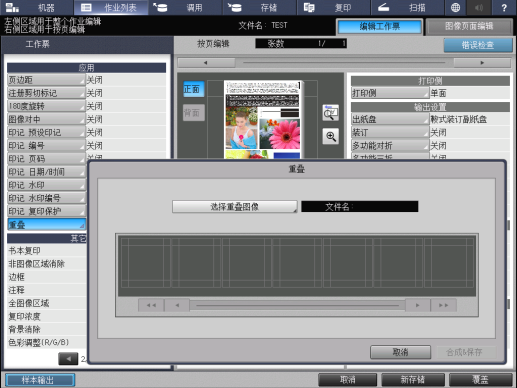The width and height of the screenshot is (517, 388).
Task: Open 出纸盘 setting
Action: (x=390, y=119)
